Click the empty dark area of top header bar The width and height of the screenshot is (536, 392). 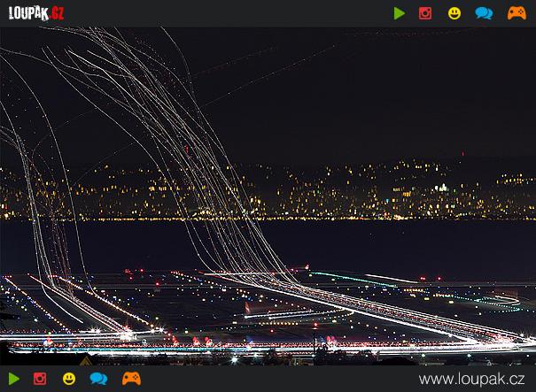click(221, 13)
